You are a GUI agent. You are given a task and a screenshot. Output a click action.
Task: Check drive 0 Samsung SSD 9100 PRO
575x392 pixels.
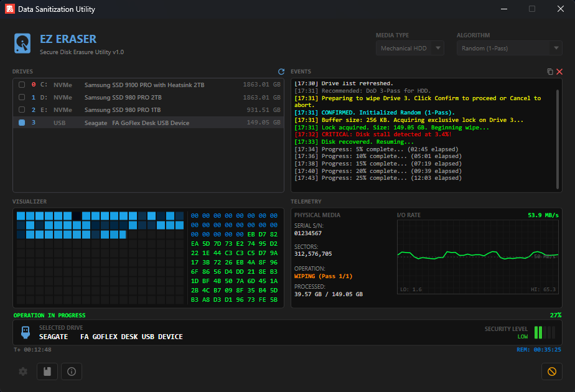click(22, 85)
